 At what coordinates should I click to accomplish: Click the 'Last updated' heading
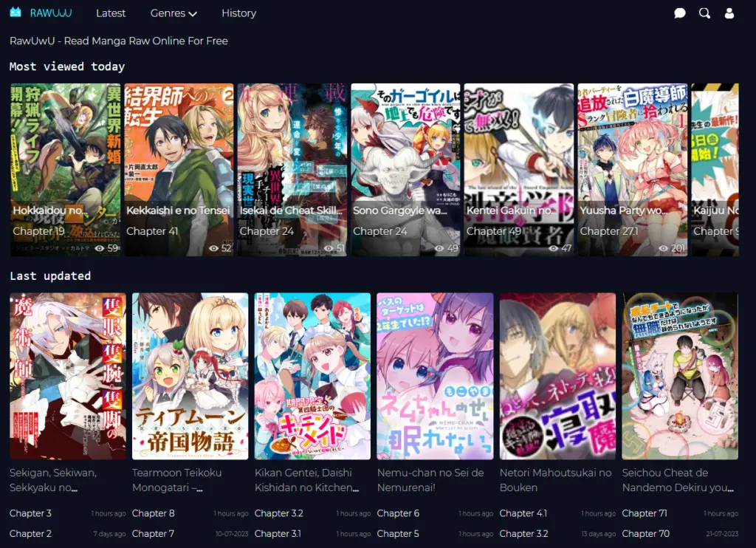click(50, 276)
